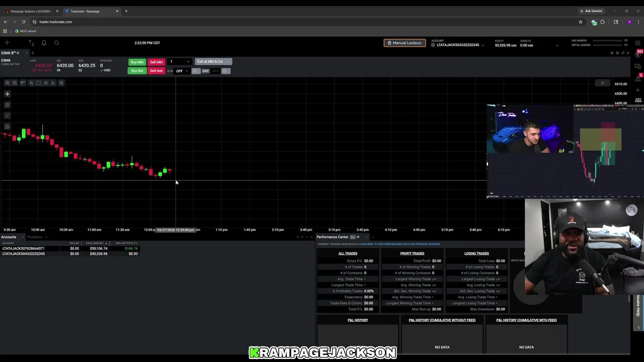
Task: Click the search magnifier icon in top bar
Action: pos(56,43)
